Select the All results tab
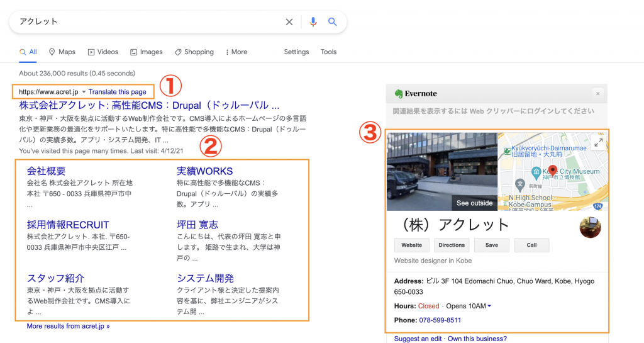Screen dimensions: 644x343 28,52
